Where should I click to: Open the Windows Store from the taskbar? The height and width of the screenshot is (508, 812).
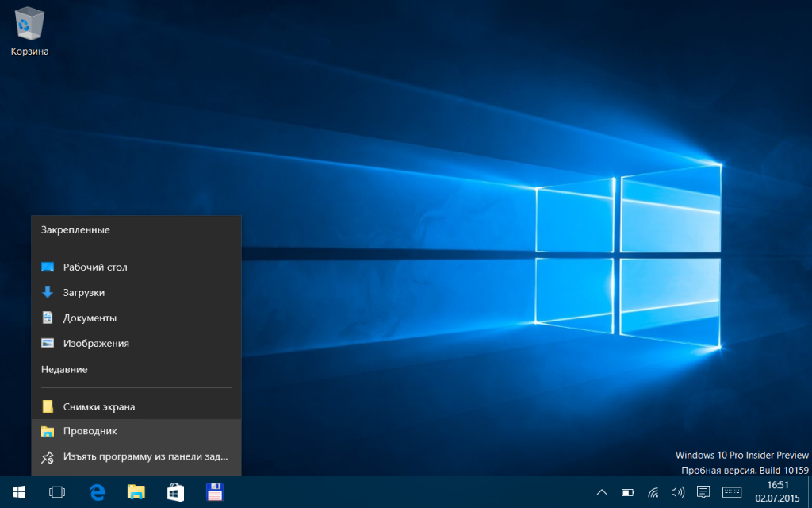(175, 492)
